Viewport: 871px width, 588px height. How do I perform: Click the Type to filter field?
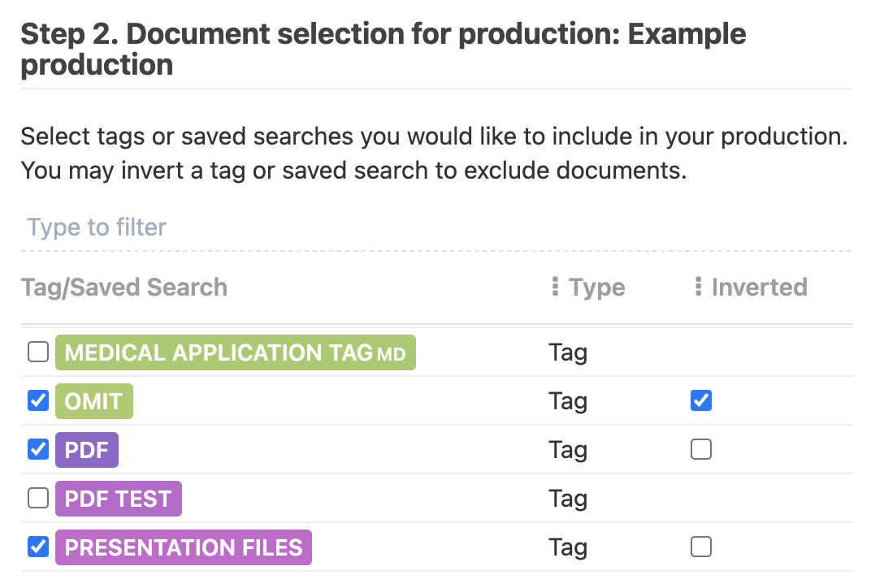coord(435,227)
